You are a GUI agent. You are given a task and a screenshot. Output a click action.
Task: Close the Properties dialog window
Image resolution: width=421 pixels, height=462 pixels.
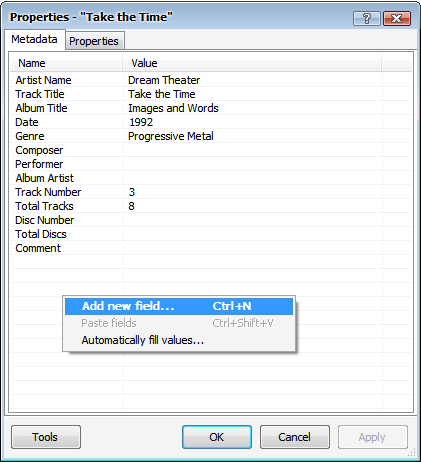397,18
